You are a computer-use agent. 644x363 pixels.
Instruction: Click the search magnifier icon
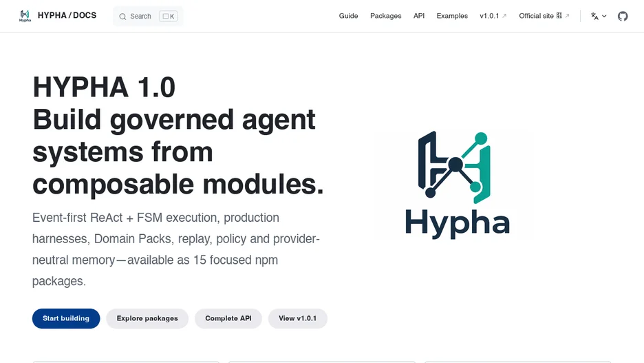[x=122, y=17]
